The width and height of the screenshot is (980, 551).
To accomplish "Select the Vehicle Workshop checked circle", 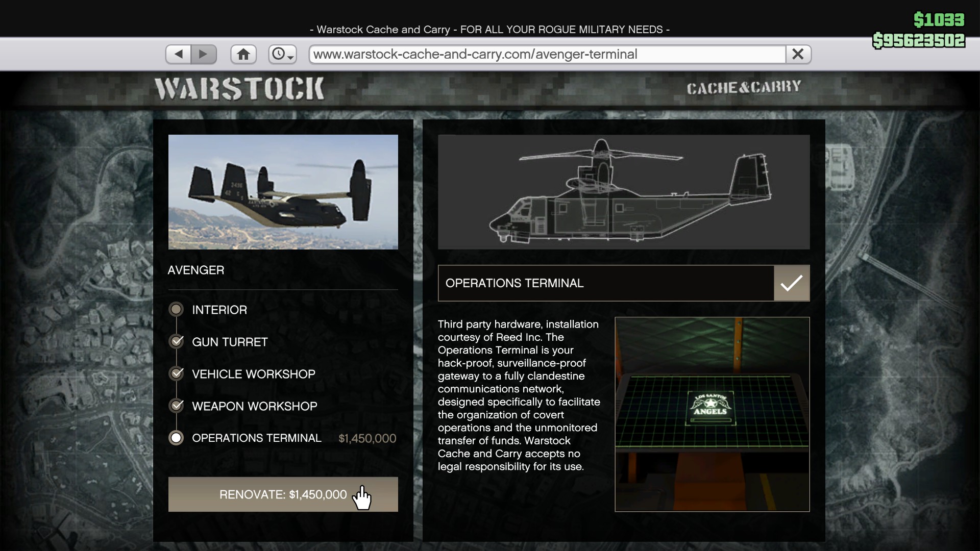I will click(x=177, y=373).
